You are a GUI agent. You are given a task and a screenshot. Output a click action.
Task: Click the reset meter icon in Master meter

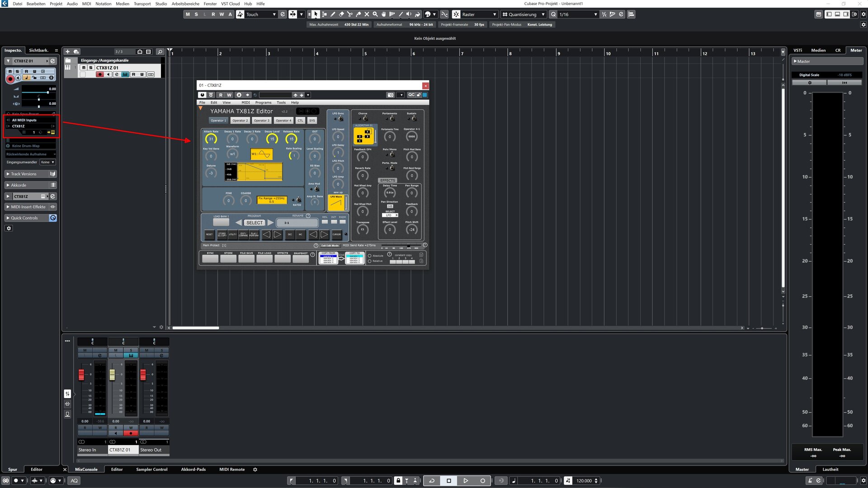[844, 83]
